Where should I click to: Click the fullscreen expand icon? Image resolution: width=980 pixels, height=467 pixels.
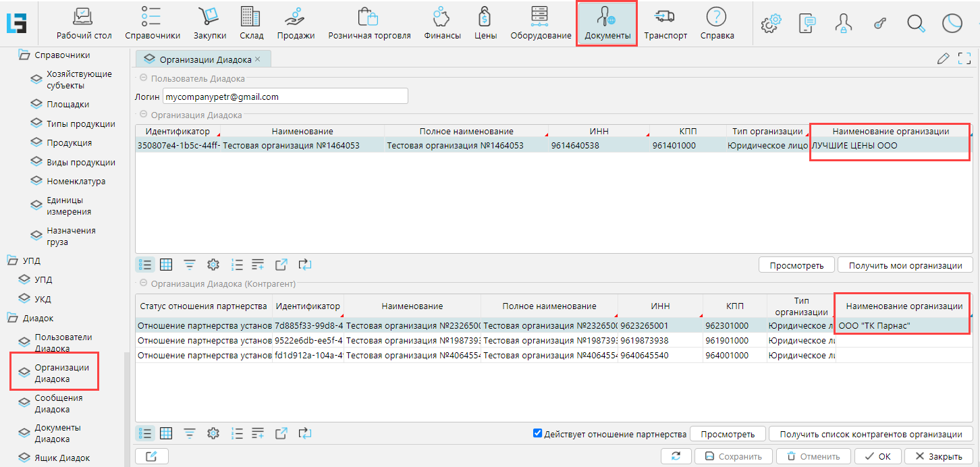(964, 59)
